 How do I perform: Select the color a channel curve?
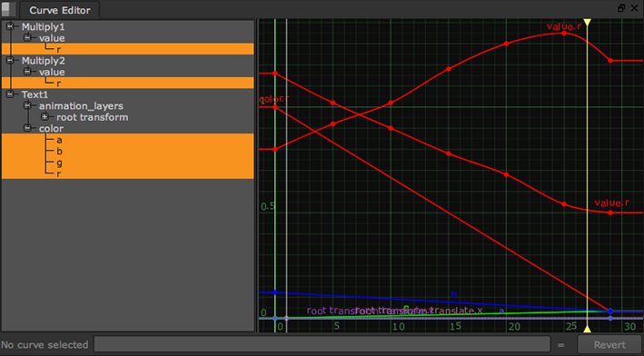[128, 140]
